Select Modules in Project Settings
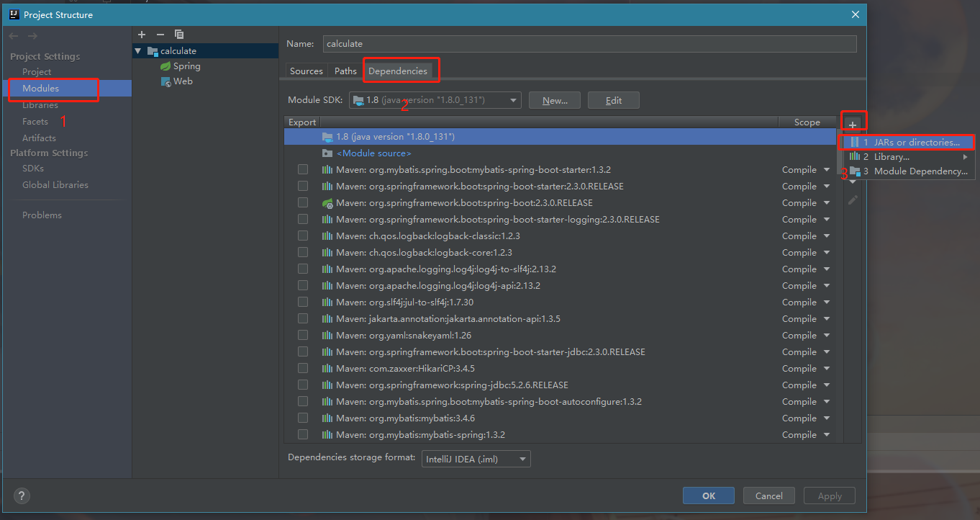Image resolution: width=980 pixels, height=520 pixels. [x=67, y=89]
